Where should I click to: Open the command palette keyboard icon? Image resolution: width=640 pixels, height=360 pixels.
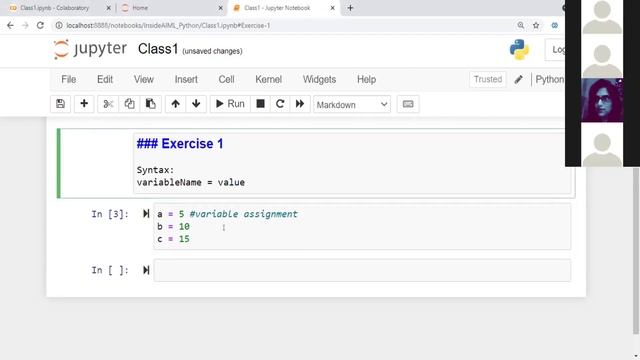click(x=408, y=104)
